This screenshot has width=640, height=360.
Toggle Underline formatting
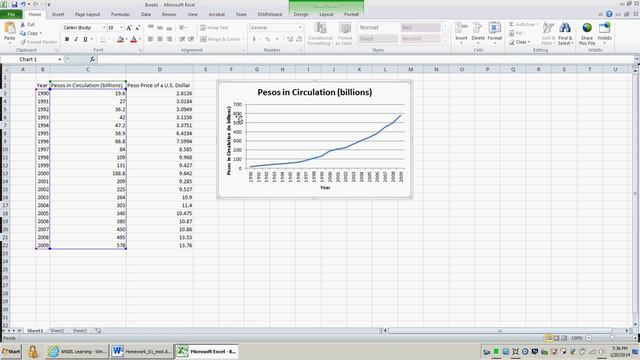coord(85,39)
